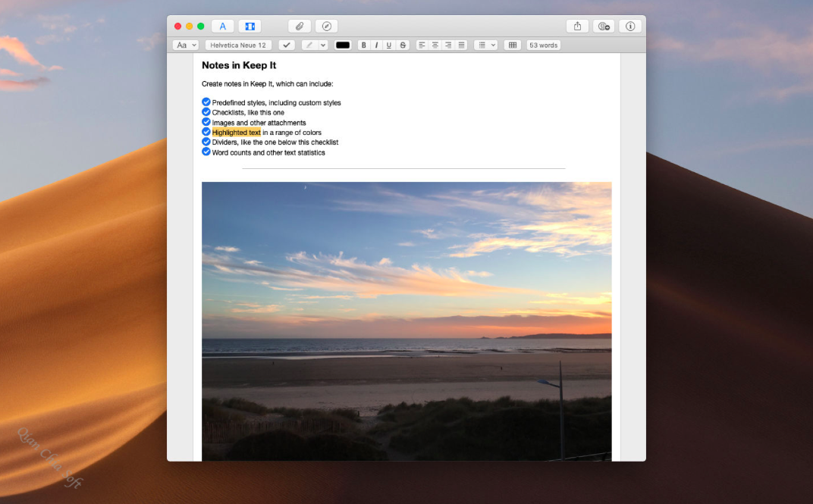
Task: Click the 'Create notes in Keep It' paragraph
Action: 268,84
